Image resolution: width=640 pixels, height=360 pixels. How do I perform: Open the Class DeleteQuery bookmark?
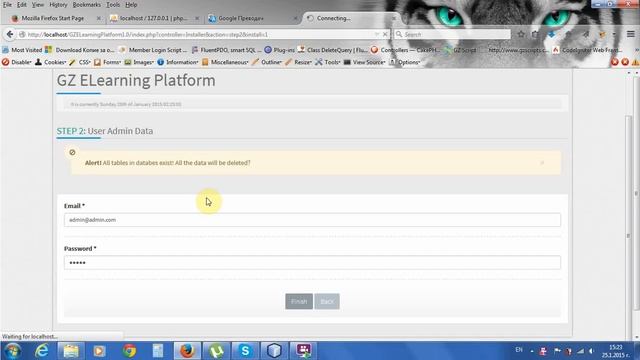333,50
